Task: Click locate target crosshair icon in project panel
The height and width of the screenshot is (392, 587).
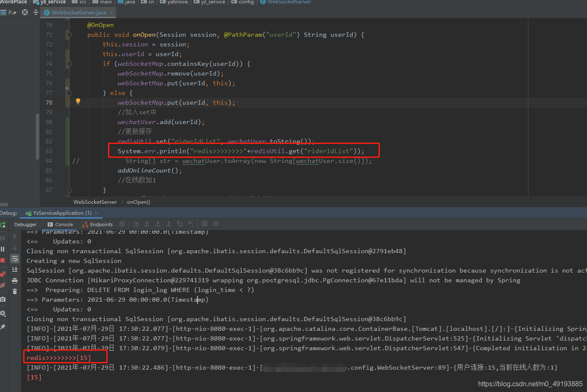Action: coord(25,12)
